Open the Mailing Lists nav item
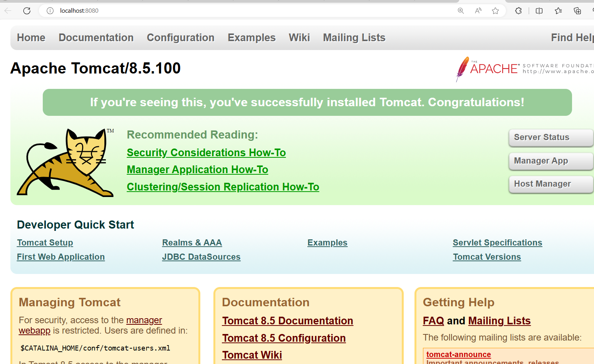 354,38
